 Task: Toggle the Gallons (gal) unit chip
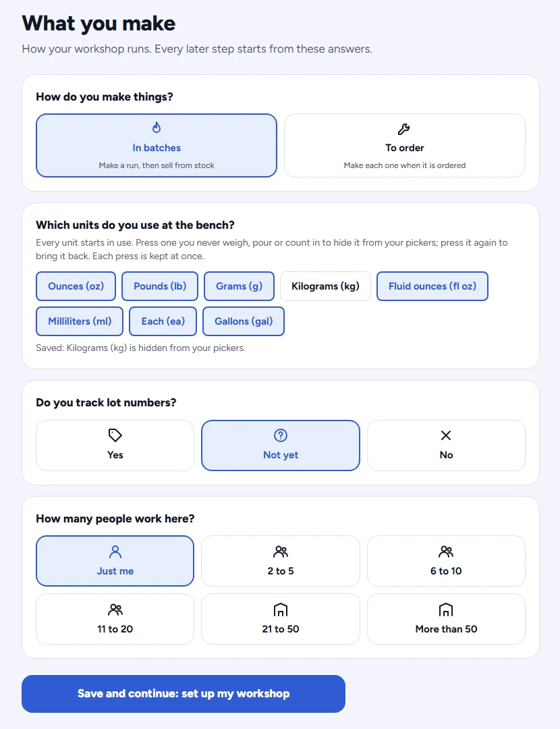(244, 321)
